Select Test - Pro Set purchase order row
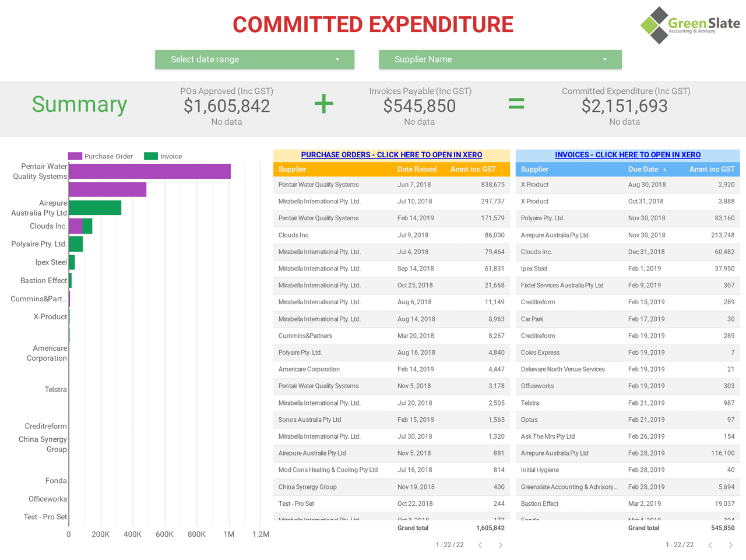This screenshot has width=746, height=560. click(392, 503)
